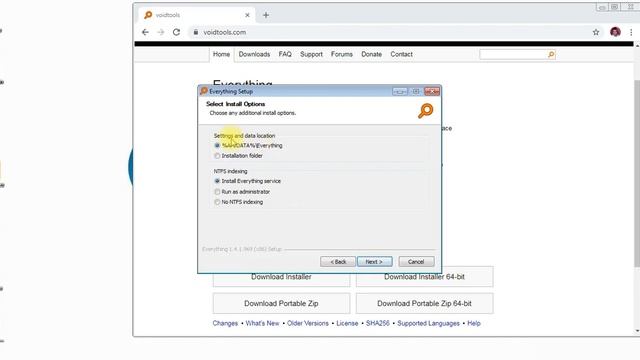Open the Chrome three-dot menu
The width and height of the screenshot is (640, 360).
tap(631, 32)
